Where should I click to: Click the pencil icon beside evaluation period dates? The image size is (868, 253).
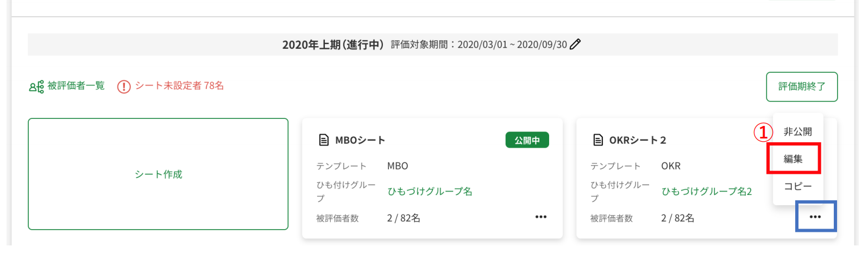pos(575,45)
